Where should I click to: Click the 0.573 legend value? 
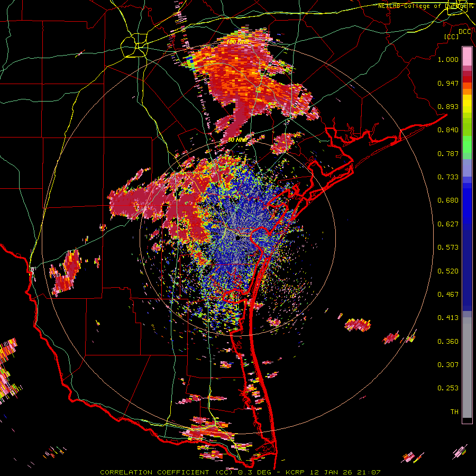tap(448, 248)
